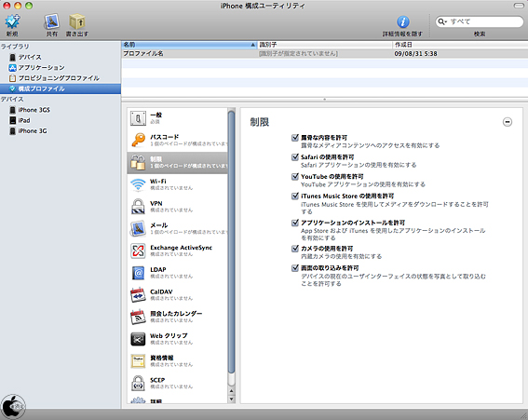The height and width of the screenshot is (420, 528).
Task: Sort by the 名前 column header
Action: [189, 45]
